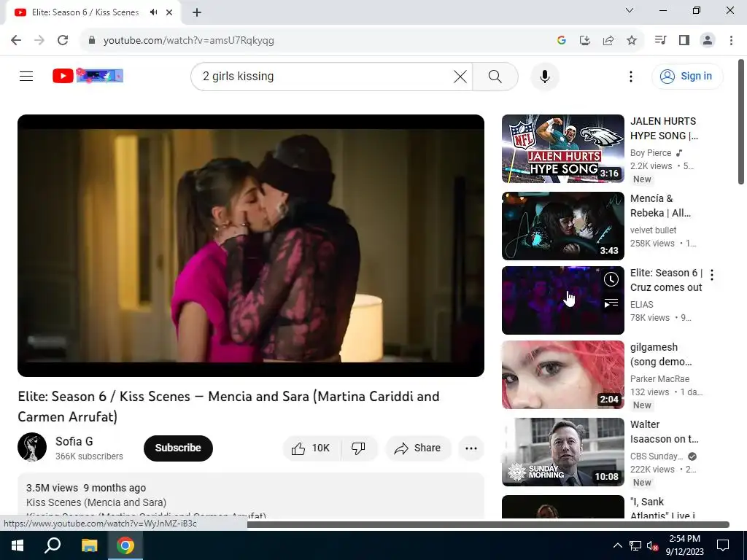Subscribe to Sofia G channel
This screenshot has width=747, height=560.
click(x=178, y=448)
